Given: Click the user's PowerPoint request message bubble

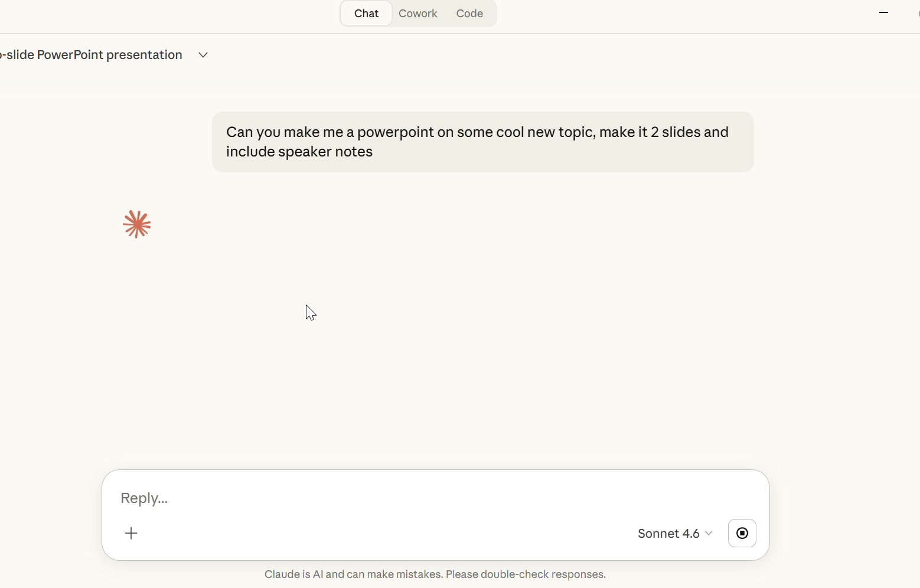Looking at the screenshot, I should point(482,142).
